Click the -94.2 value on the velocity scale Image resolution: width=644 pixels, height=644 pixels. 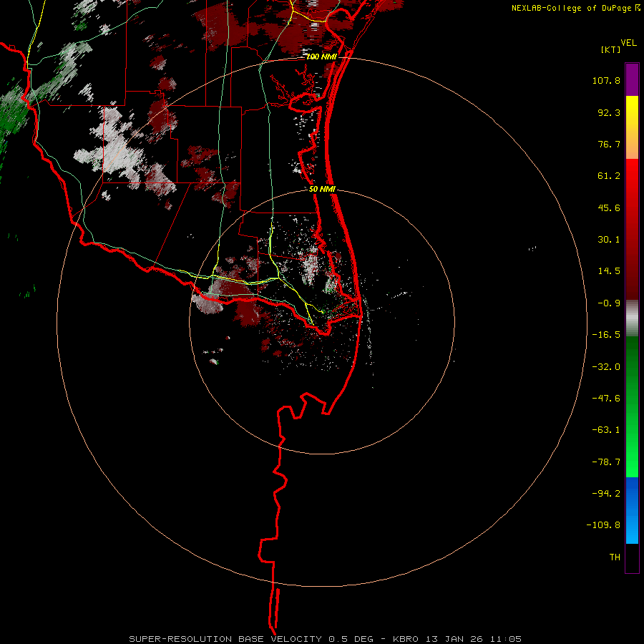coord(606,494)
